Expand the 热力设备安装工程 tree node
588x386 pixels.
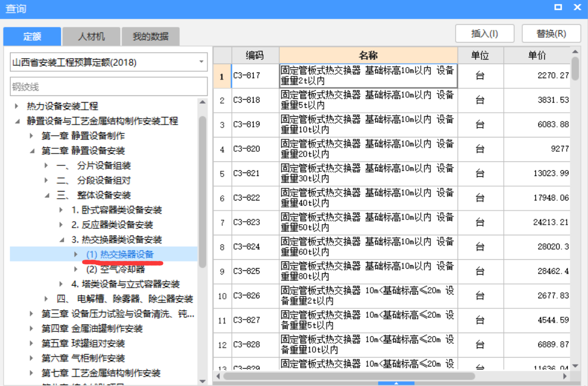click(17, 106)
